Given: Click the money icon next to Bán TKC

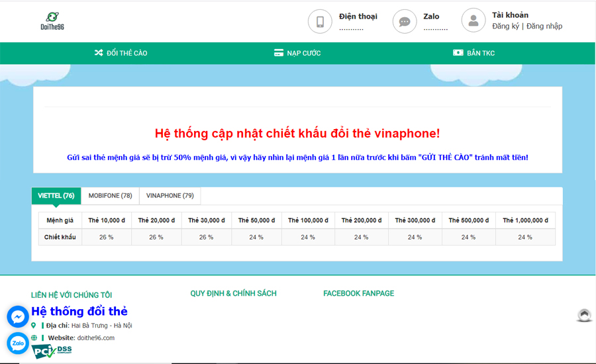Looking at the screenshot, I should pyautogui.click(x=458, y=52).
